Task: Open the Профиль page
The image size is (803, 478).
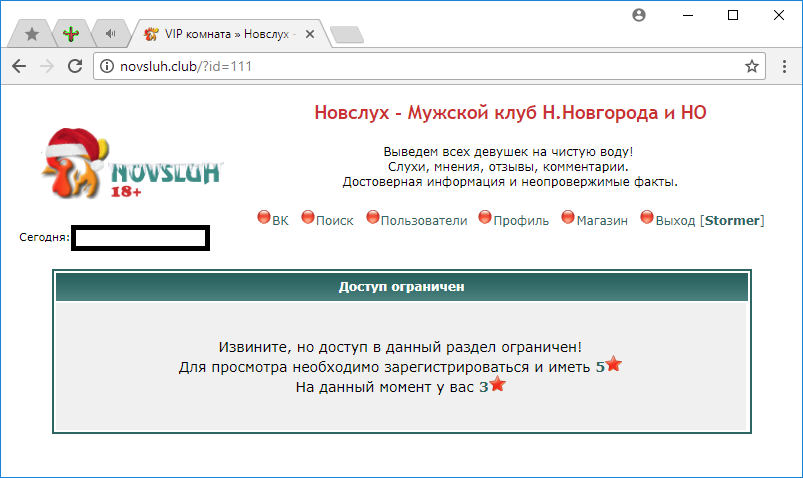Action: pos(520,220)
